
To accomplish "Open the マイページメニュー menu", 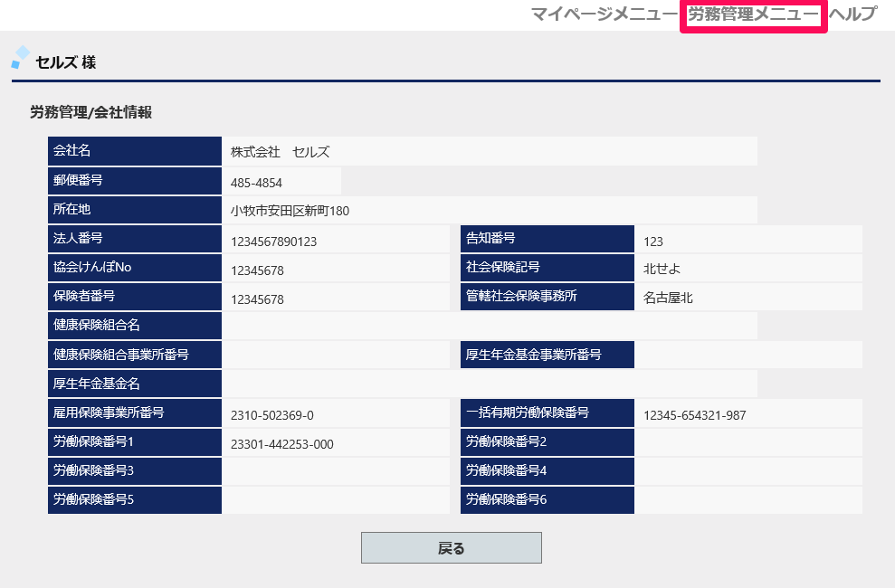I will click(603, 14).
